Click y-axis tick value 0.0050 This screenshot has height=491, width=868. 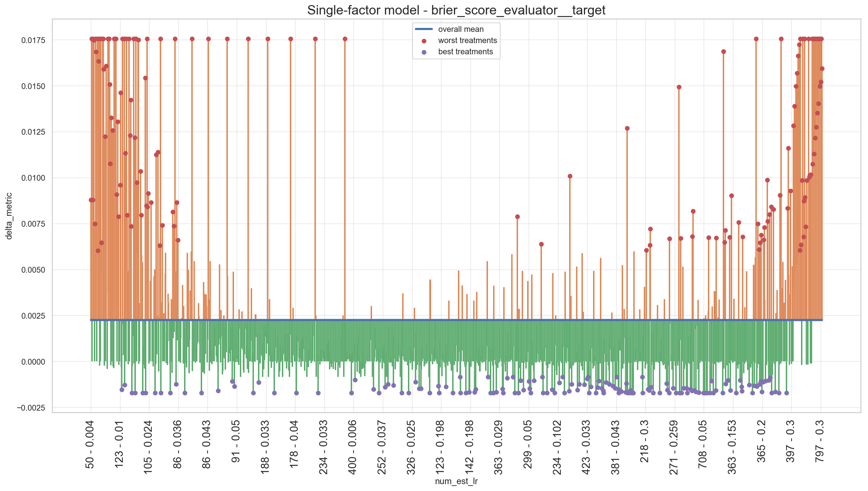coord(33,270)
